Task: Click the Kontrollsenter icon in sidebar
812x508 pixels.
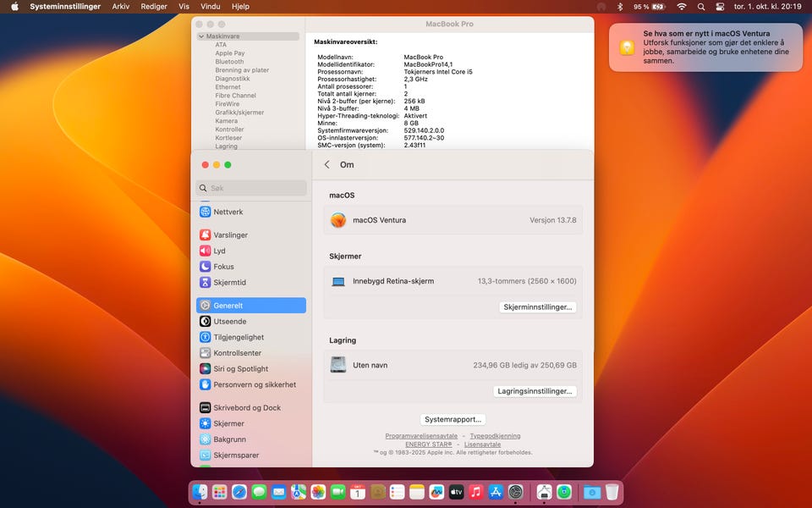Action: tap(205, 353)
